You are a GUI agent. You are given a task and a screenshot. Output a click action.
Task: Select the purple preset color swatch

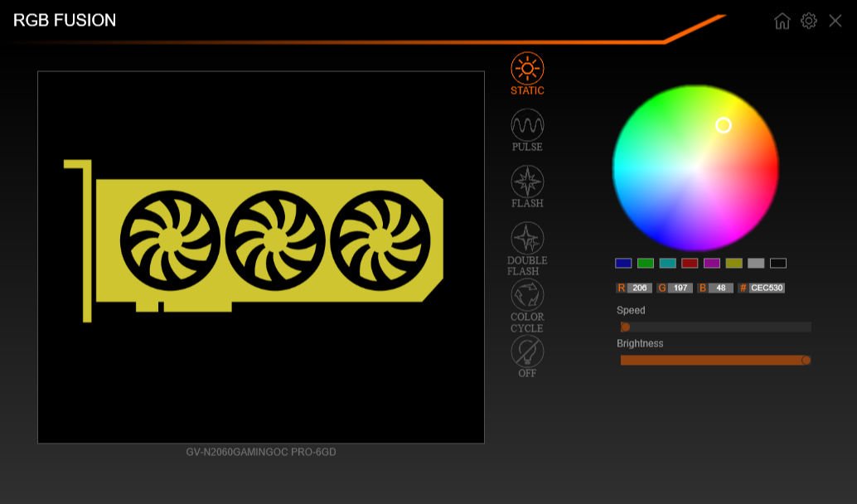pos(712,264)
